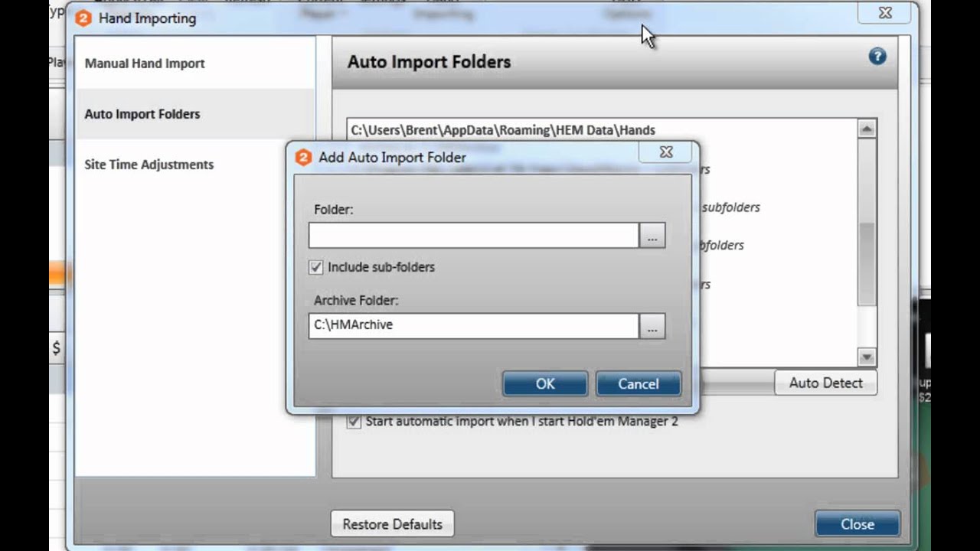Browse for the Archive Folder location
Image resolution: width=980 pixels, height=551 pixels.
click(652, 325)
